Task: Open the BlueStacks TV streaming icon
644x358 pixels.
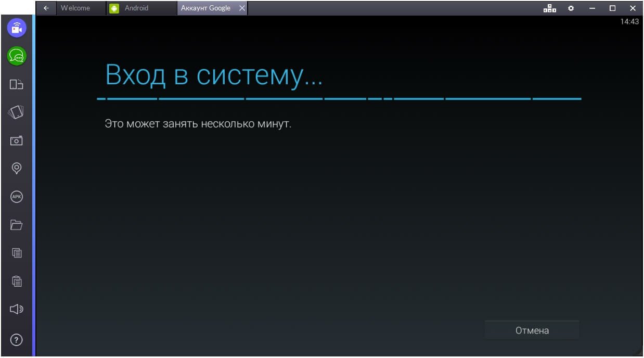Action: coord(17,28)
